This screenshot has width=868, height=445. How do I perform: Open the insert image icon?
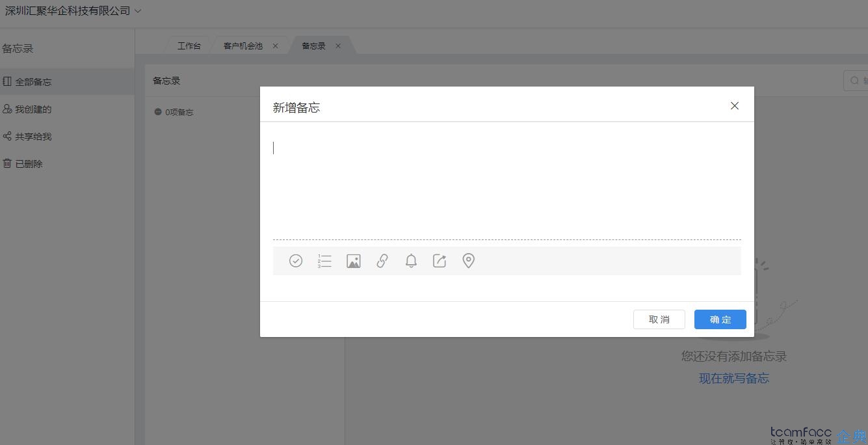(353, 260)
